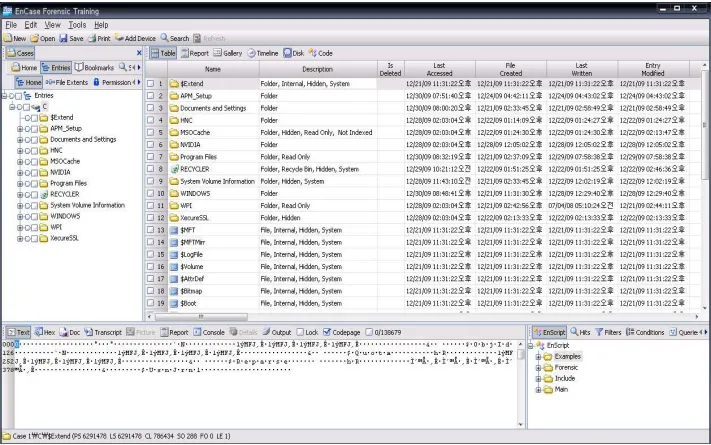The image size is (711, 445).
Task: Show the Disk view
Action: [291, 53]
